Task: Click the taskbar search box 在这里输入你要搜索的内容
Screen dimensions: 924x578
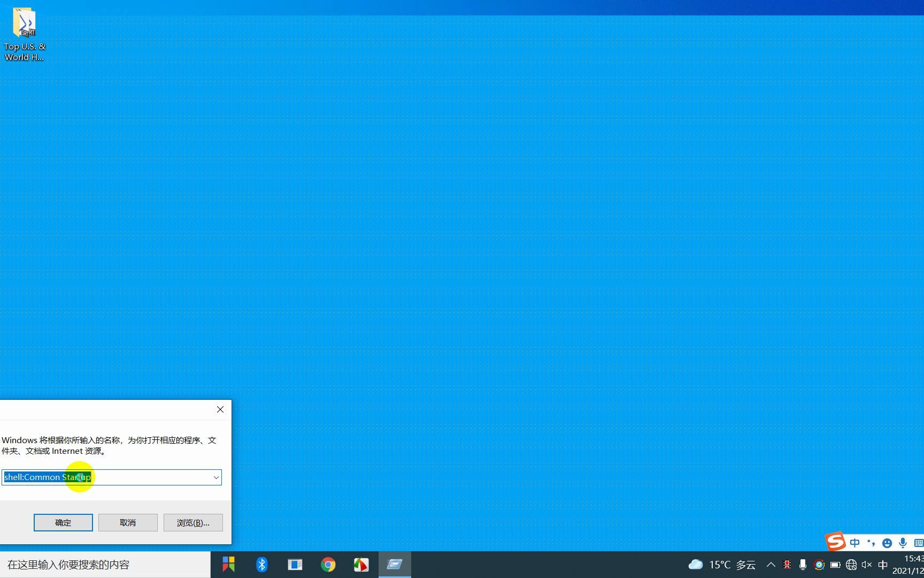Action: coord(105,565)
